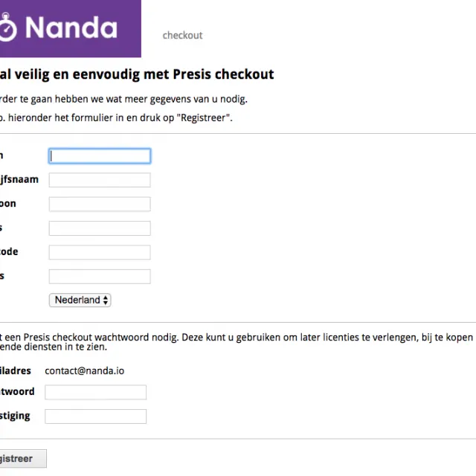Click the Nanda stopwatch logo icon
476x476 pixels.
click(x=7, y=28)
